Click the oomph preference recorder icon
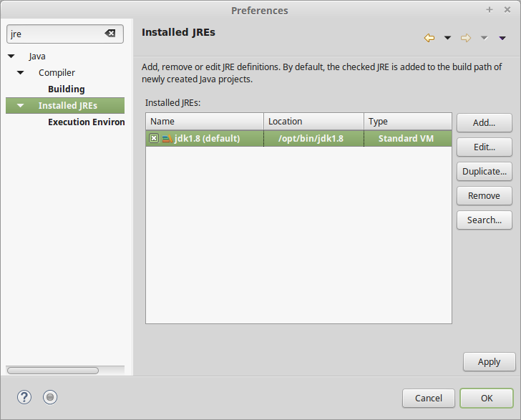Screen dimensions: 521x420 coord(50,397)
